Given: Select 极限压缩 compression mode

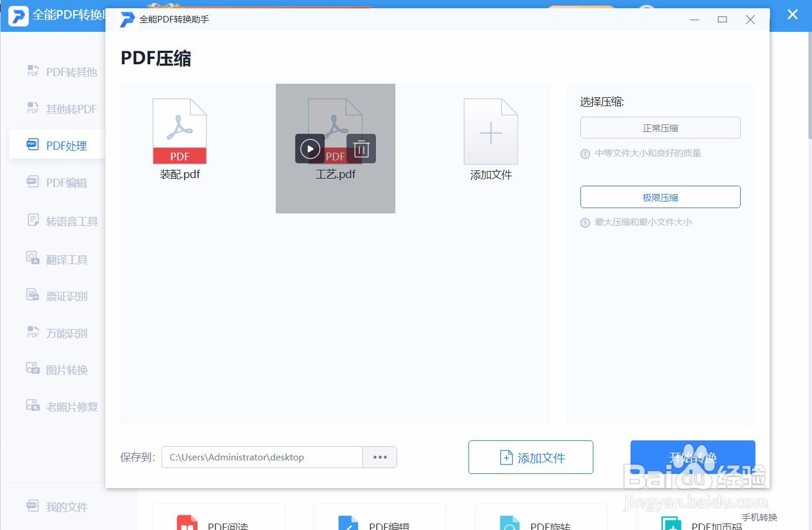Looking at the screenshot, I should 660,197.
